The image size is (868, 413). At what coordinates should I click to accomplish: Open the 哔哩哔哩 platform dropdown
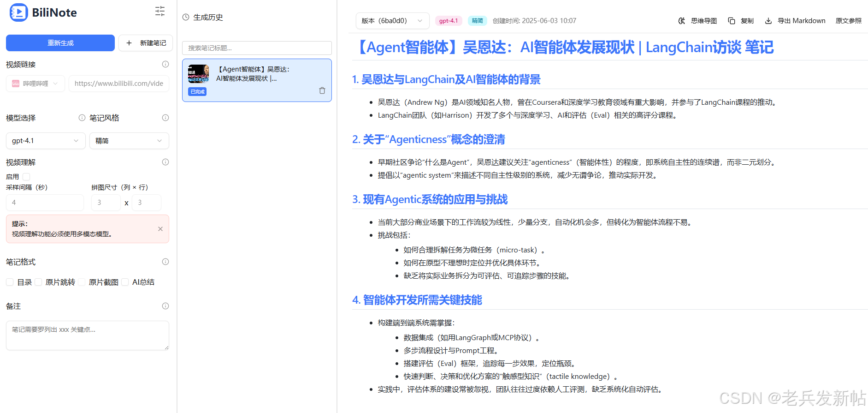point(35,84)
